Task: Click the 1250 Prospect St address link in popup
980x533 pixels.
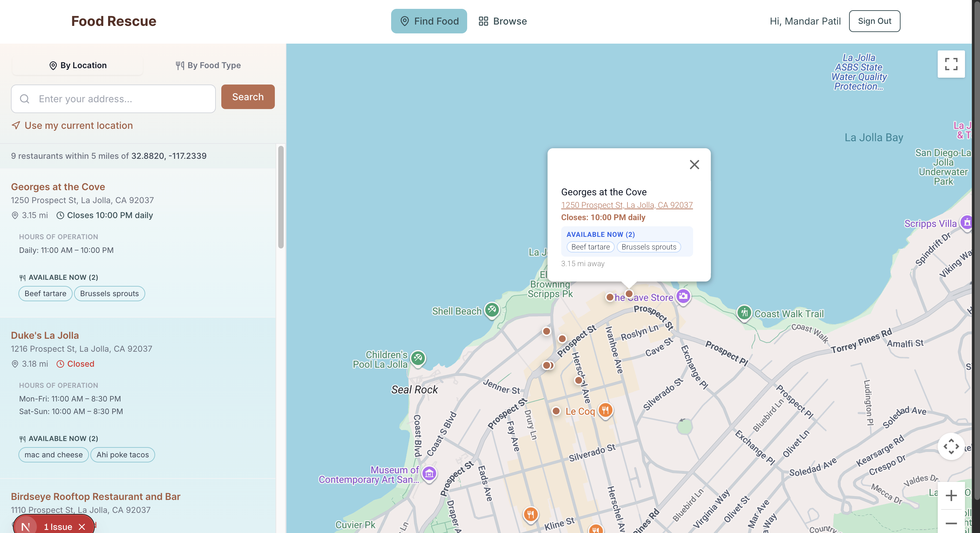Action: 627,205
